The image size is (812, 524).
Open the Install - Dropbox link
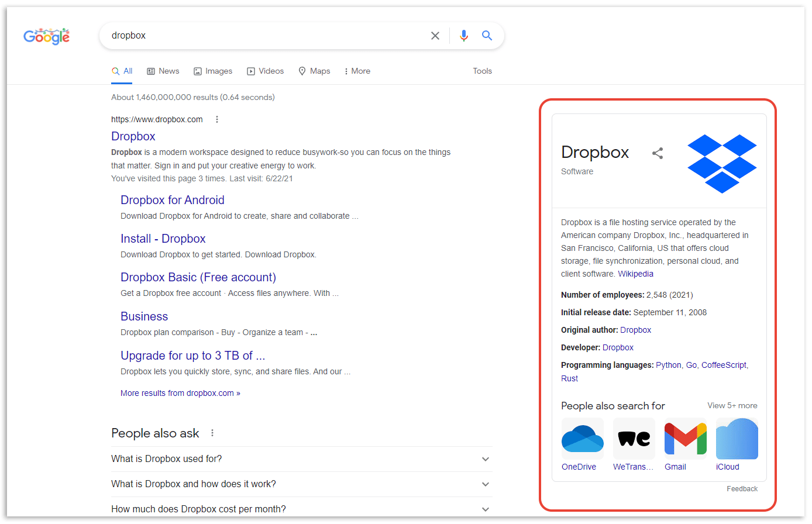[x=163, y=239]
